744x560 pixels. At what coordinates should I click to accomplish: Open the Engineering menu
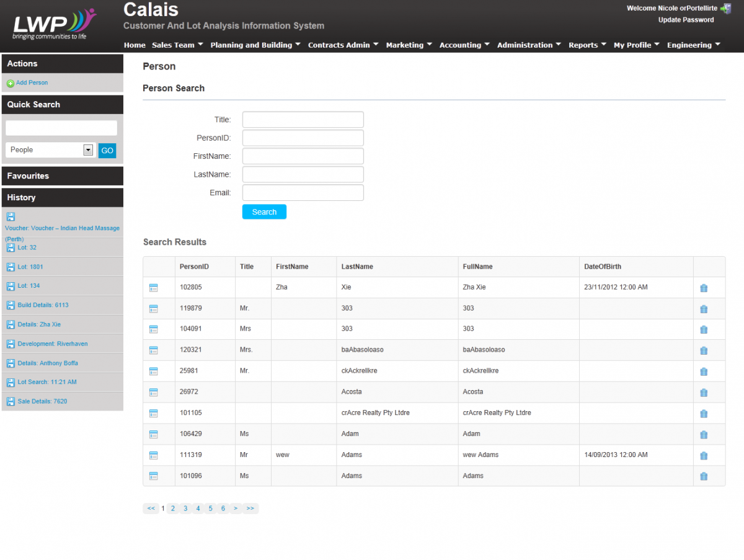693,45
